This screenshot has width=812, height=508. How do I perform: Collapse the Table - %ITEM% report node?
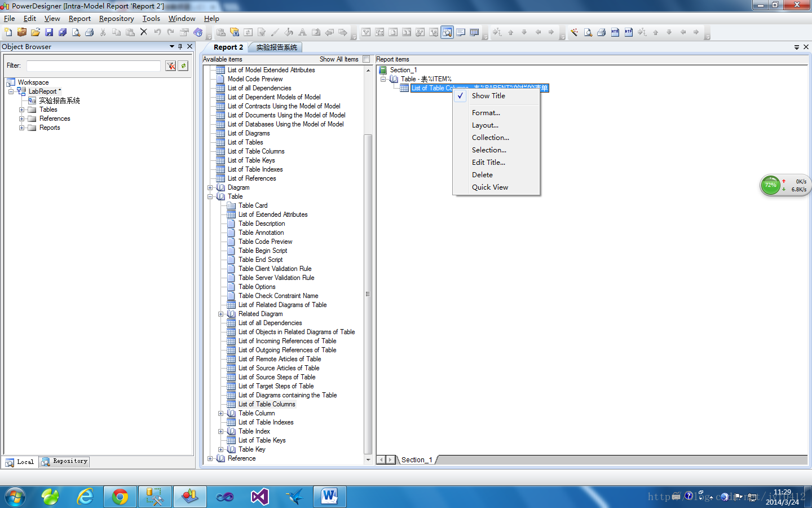(383, 79)
